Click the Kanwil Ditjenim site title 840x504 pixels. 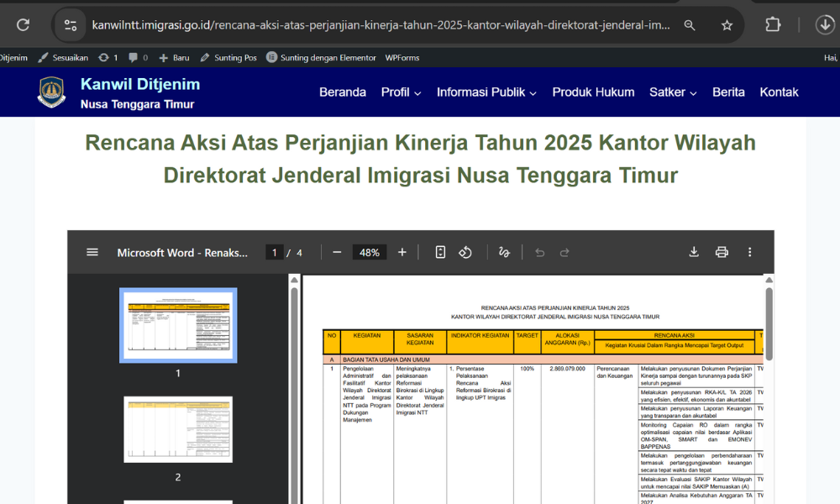140,84
